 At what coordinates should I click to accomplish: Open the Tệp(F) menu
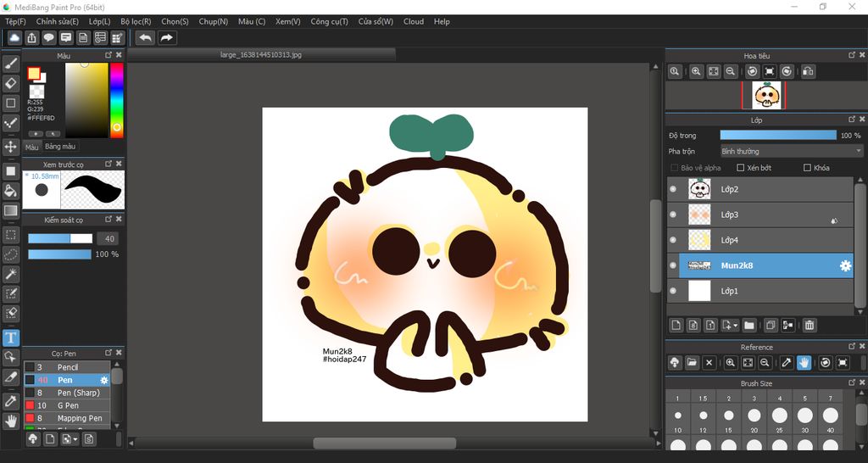tap(15, 21)
